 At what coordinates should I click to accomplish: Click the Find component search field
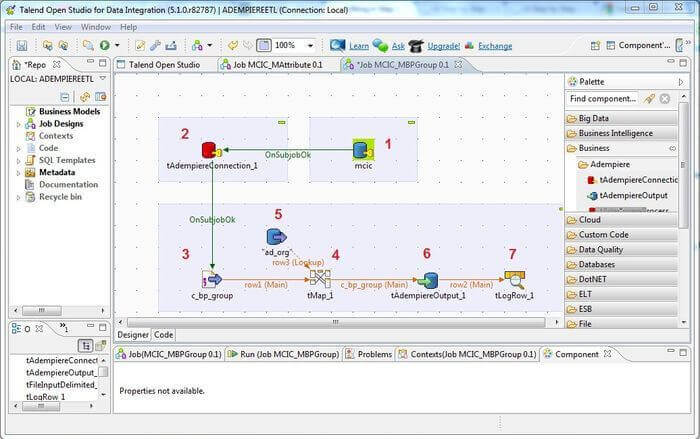pyautogui.click(x=602, y=99)
